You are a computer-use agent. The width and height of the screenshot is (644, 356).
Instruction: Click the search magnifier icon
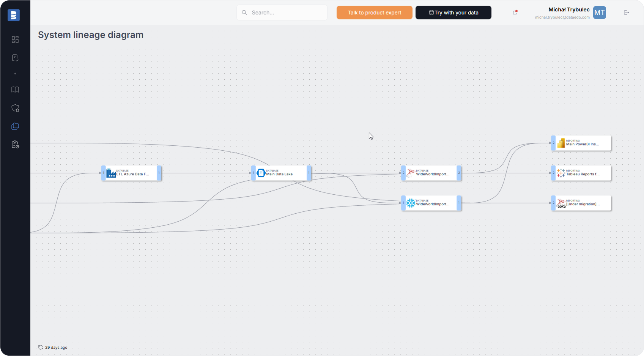[244, 12]
